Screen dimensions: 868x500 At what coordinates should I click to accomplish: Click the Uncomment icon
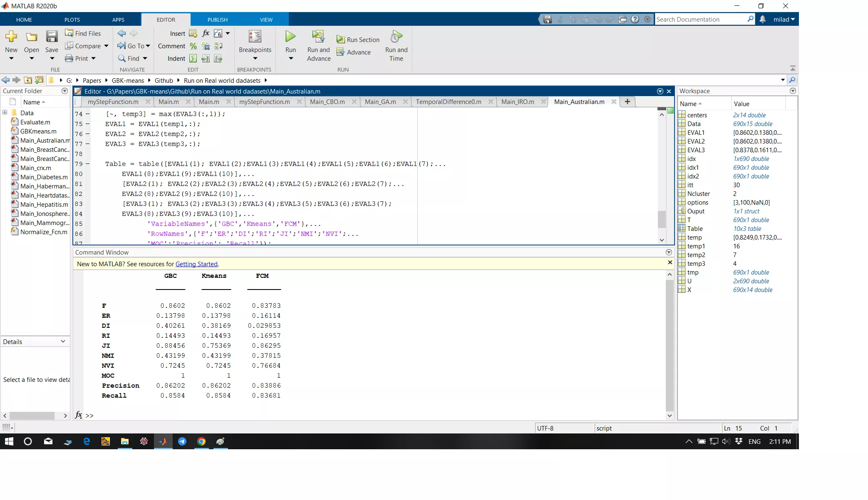pyautogui.click(x=206, y=46)
